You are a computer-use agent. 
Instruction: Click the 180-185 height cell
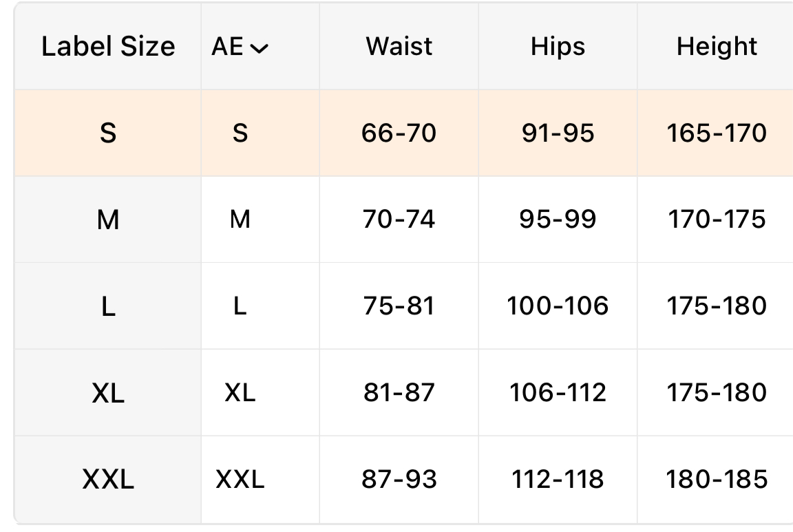pos(717,480)
